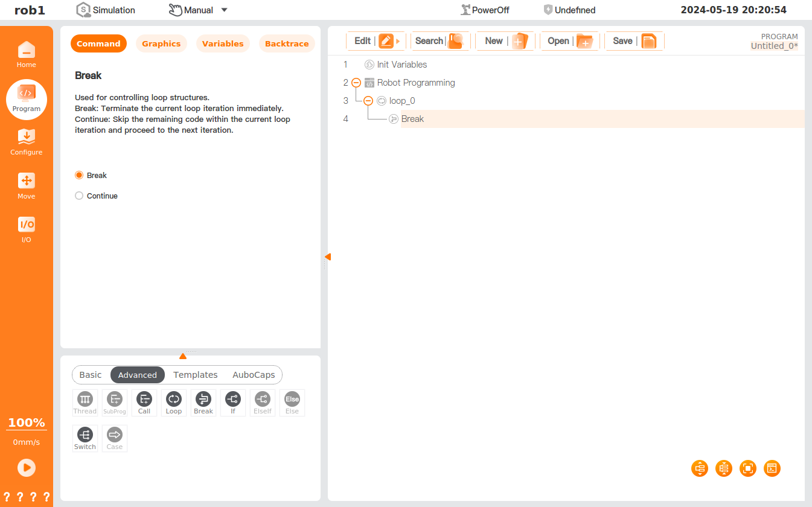The image size is (812, 507).
Task: Insert a Switch command
Action: click(x=85, y=438)
